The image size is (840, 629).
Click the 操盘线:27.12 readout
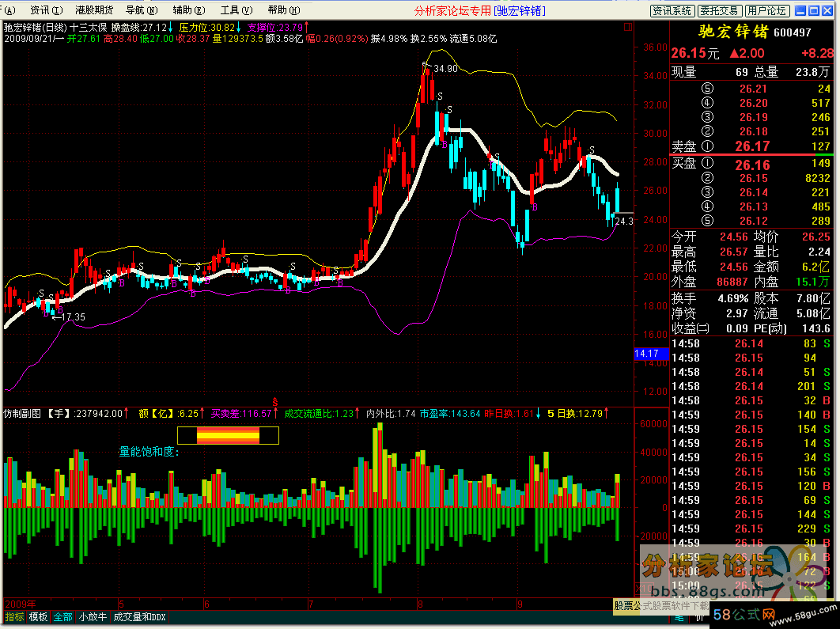tap(142, 28)
